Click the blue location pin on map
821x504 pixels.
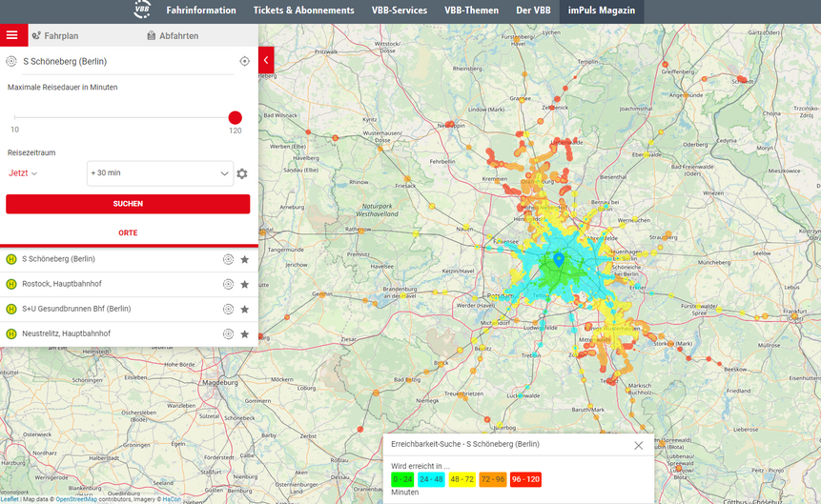pos(559,259)
